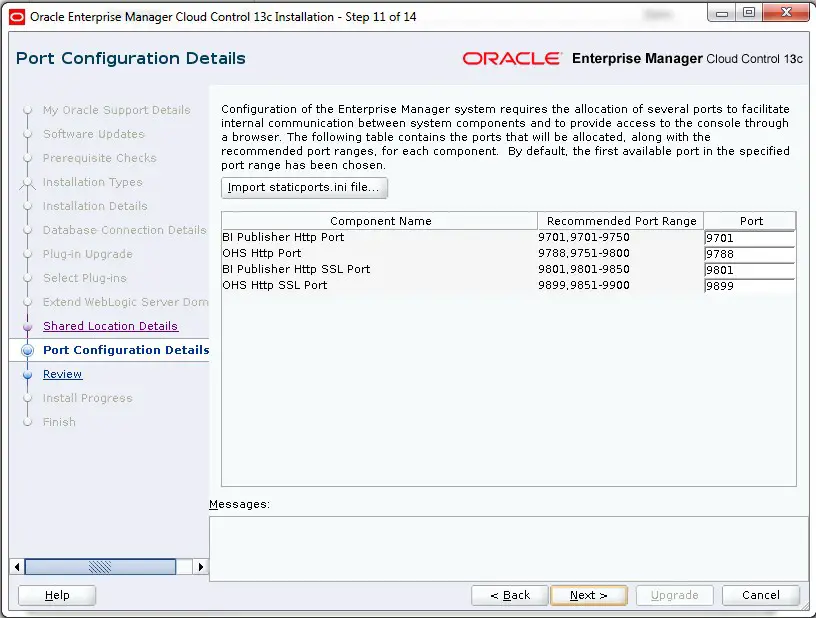Edit BI Publisher Http SSL Port field 9801

749,270
